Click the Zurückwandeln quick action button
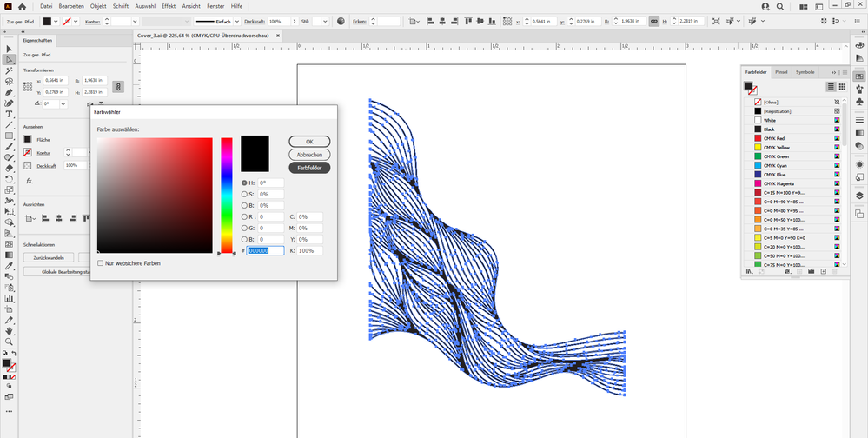868x438 pixels. pos(49,257)
